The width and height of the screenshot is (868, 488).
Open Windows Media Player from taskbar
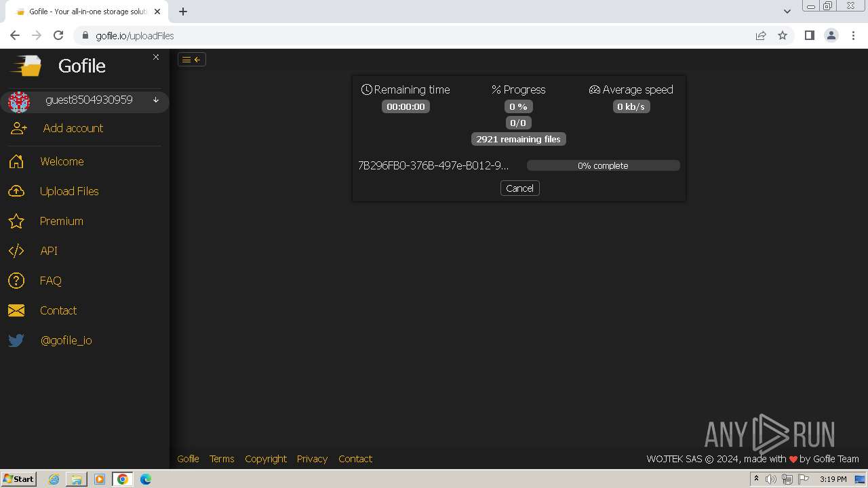tap(100, 479)
